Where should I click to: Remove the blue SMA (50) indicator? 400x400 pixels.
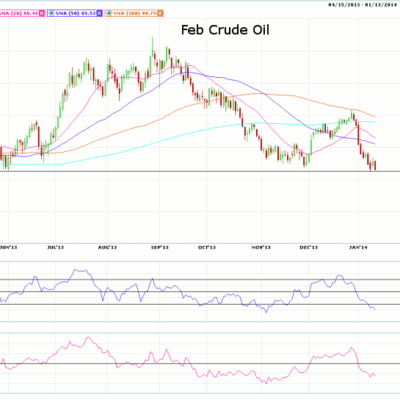point(100,13)
